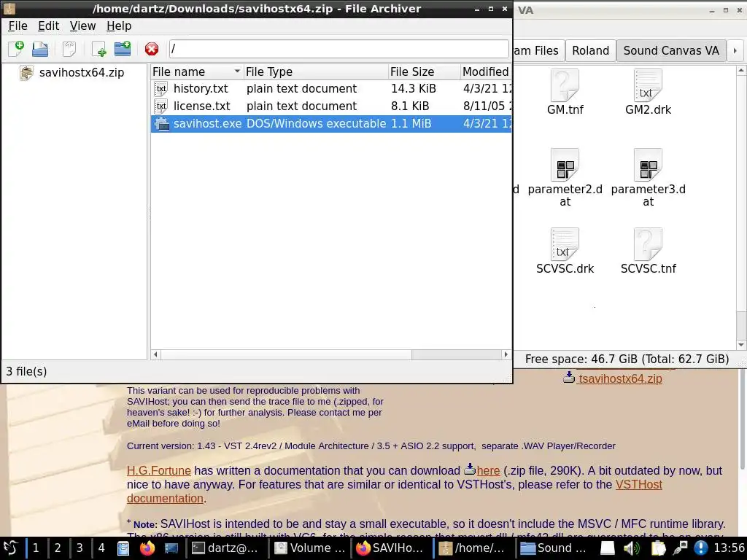Select the license.txt file icon

(161, 106)
